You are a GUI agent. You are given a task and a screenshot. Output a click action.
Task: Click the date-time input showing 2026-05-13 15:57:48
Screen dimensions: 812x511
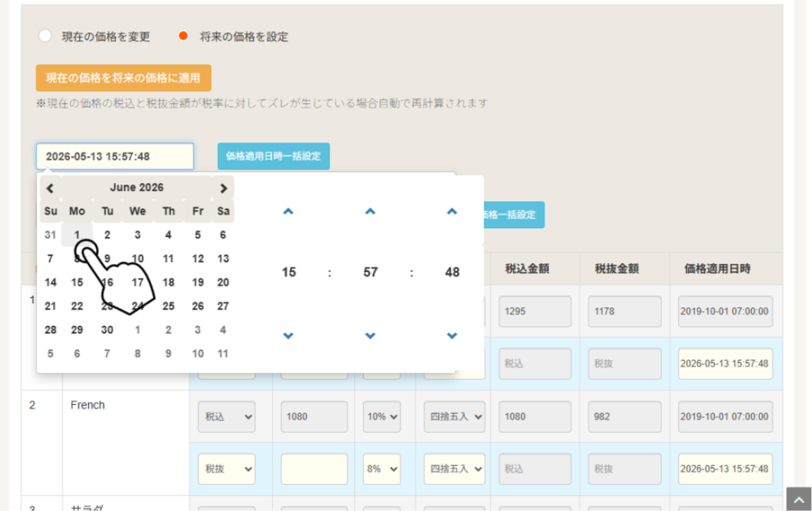click(x=115, y=156)
